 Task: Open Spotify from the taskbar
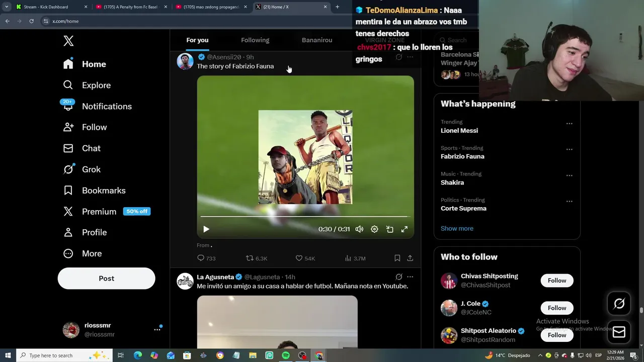point(286,355)
